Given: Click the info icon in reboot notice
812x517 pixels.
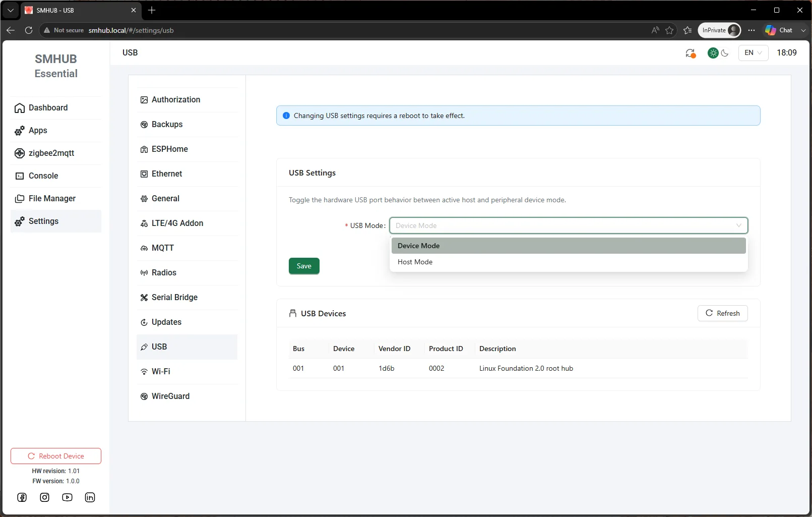Looking at the screenshot, I should click(286, 116).
